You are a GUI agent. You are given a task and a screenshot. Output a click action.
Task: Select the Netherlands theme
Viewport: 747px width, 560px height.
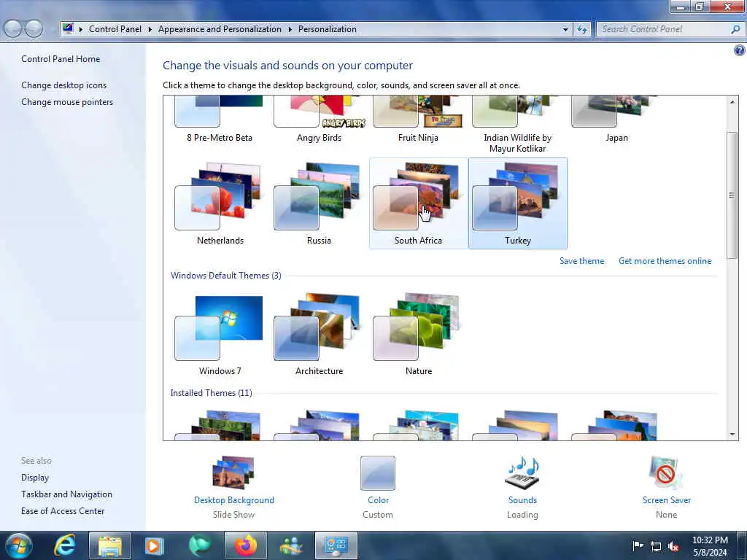[x=220, y=203]
